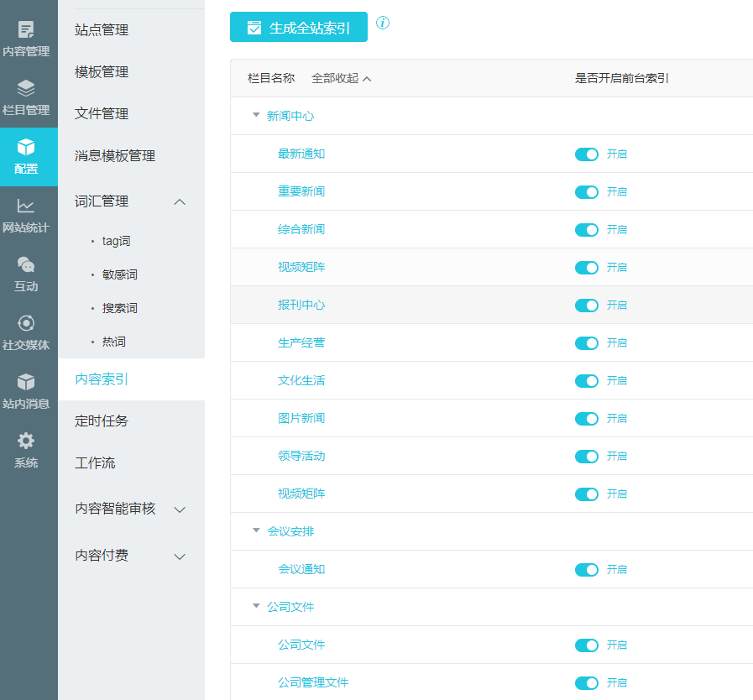Expand the 内容智能审核 menu section
The width and height of the screenshot is (753, 700).
179,509
